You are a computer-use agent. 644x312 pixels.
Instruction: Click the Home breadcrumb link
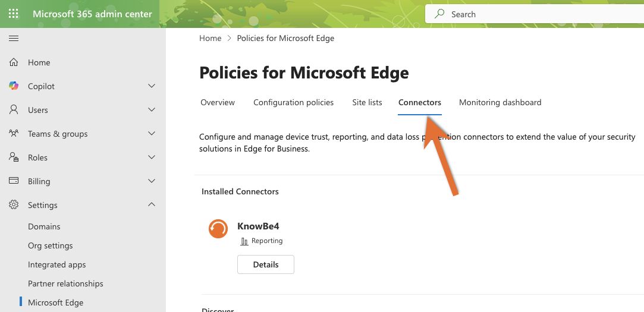210,38
